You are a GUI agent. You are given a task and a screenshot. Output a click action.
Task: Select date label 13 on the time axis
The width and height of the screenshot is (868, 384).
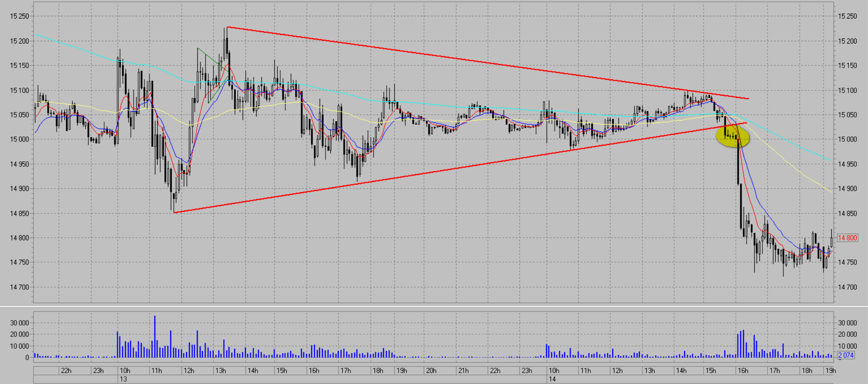(123, 379)
